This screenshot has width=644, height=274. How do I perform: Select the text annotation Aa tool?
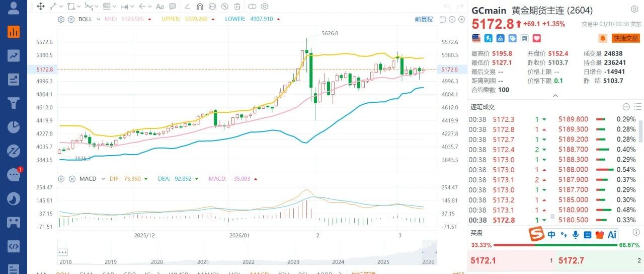(x=160, y=7)
